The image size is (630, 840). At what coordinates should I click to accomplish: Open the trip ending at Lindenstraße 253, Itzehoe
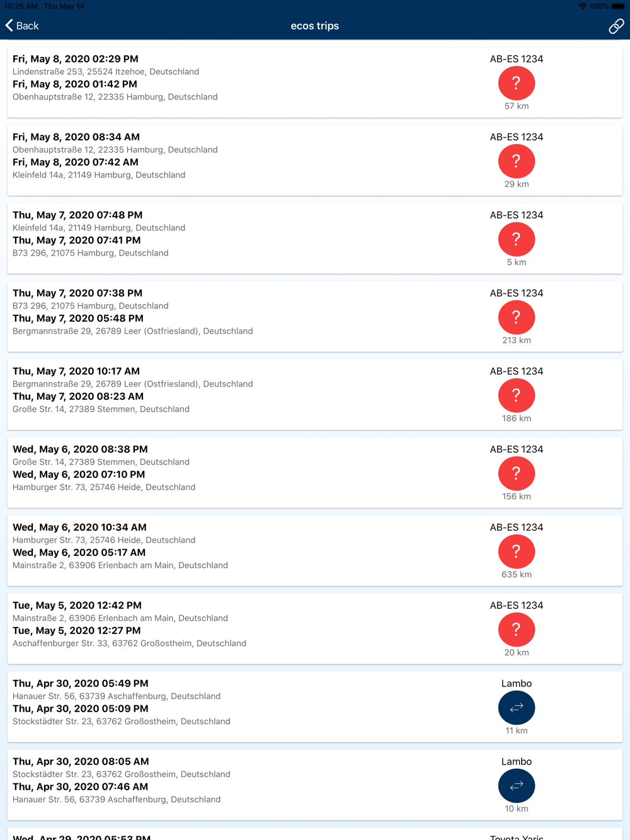(315, 82)
